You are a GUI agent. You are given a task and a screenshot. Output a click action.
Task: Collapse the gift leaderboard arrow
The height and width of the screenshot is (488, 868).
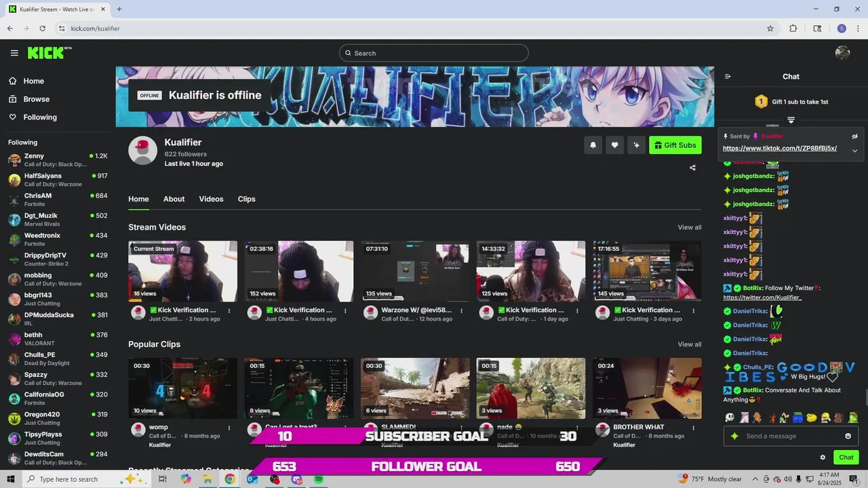(791, 120)
